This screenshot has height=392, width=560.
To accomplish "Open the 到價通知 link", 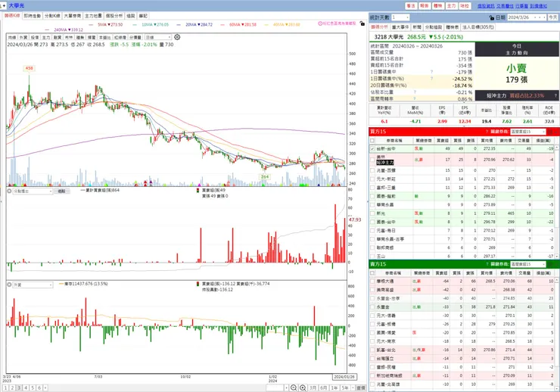I will point(538,6).
